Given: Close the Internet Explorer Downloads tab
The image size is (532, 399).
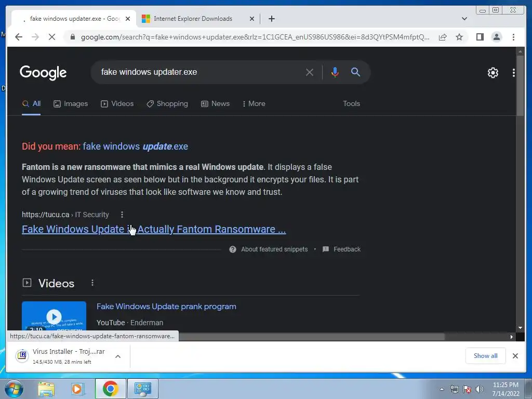Looking at the screenshot, I should click(252, 19).
